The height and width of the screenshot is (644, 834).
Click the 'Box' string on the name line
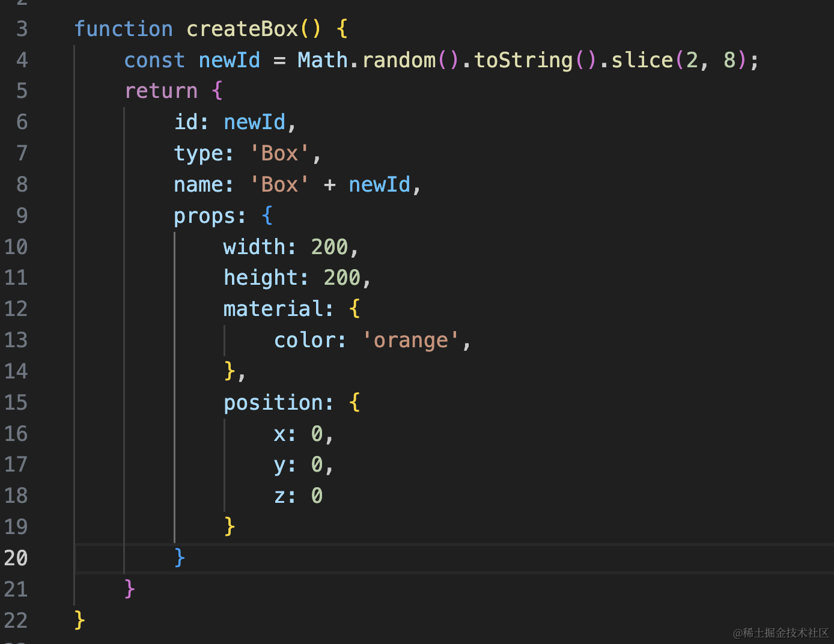point(279,184)
